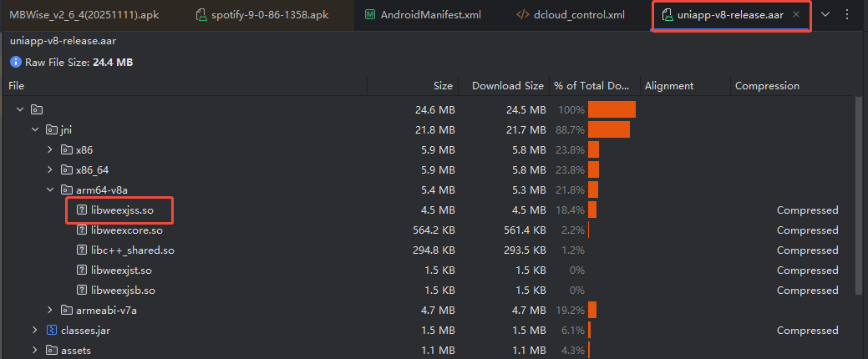Click the AndroidManifest.xml tab icon
Screen dimensions: 868x359
[x=371, y=15]
